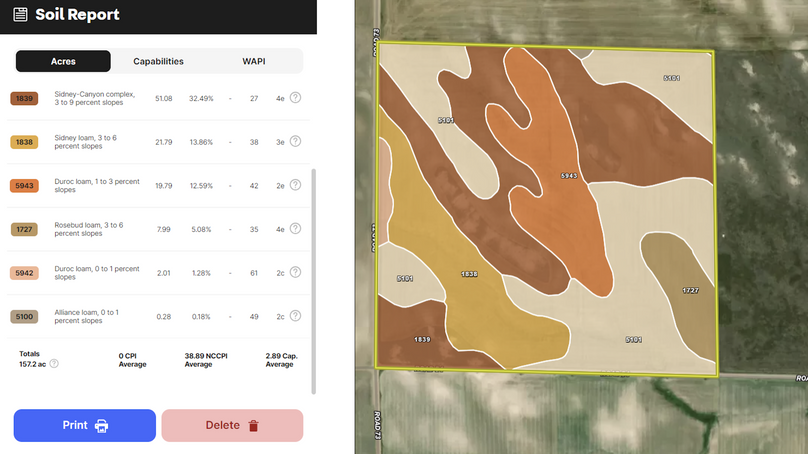Image resolution: width=808 pixels, height=454 pixels.
Task: Select the Acres tab
Action: coord(63,61)
